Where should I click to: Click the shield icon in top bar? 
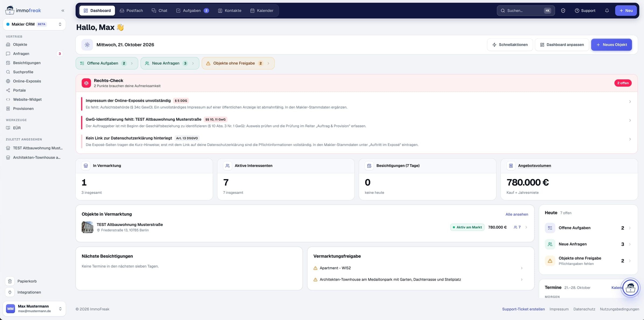(x=563, y=11)
